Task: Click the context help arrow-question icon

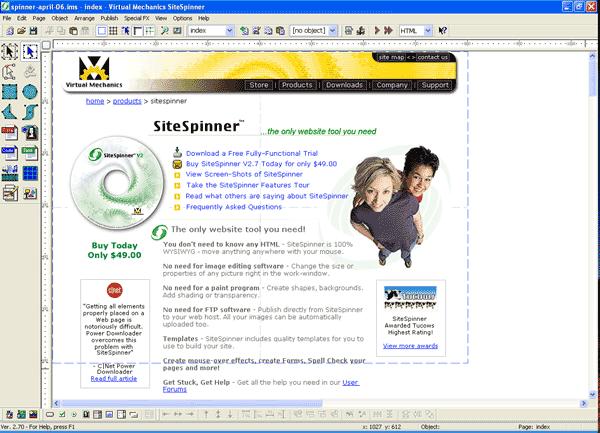Action: pyautogui.click(x=442, y=31)
